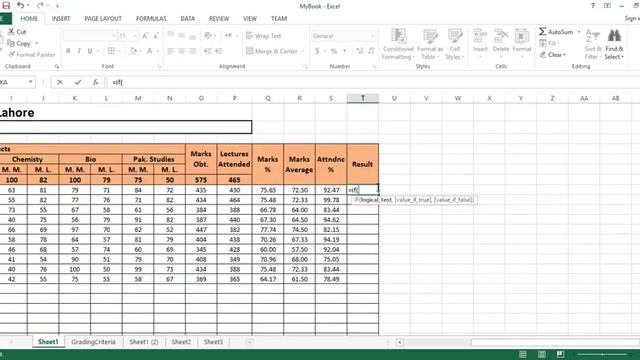Click the Delete cells button
The height and width of the screenshot is (360, 640).
click(500, 43)
